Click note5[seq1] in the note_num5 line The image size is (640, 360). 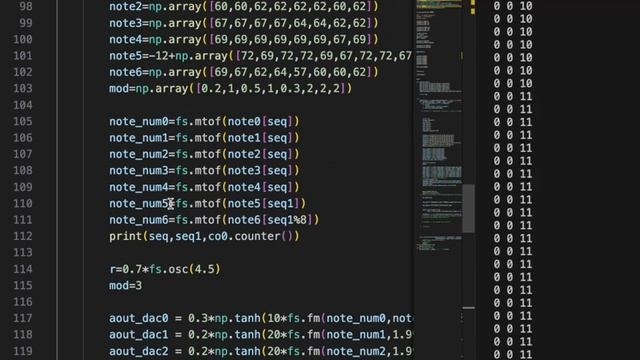tap(264, 204)
